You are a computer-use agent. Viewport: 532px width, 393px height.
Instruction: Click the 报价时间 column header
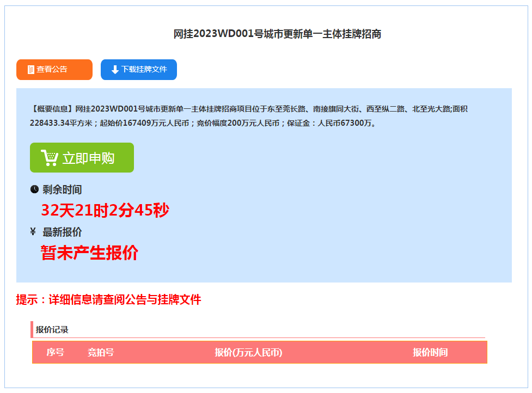(x=430, y=352)
